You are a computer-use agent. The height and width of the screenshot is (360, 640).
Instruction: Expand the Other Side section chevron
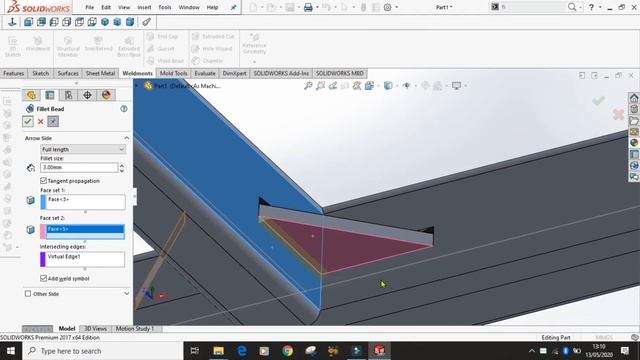point(127,293)
